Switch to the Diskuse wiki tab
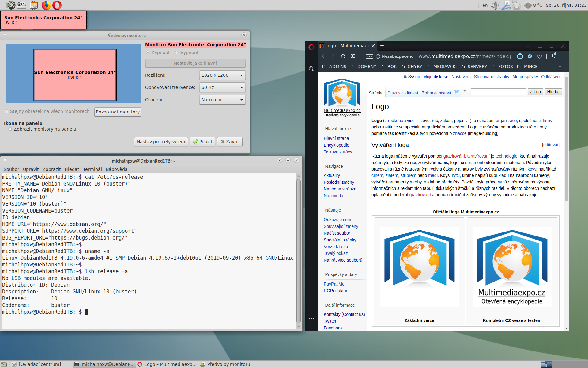588x368 pixels. 395,93
